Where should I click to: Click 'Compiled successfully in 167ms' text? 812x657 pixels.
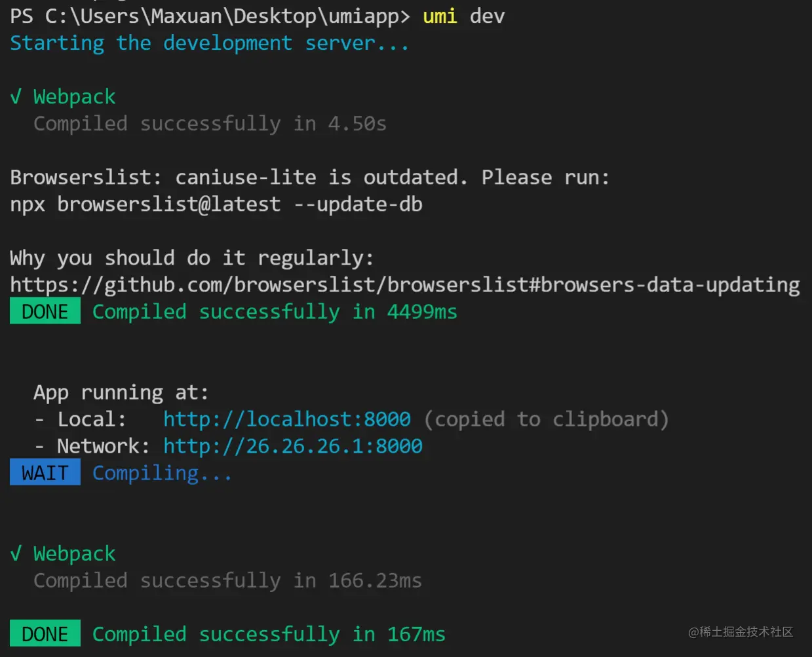click(x=269, y=634)
